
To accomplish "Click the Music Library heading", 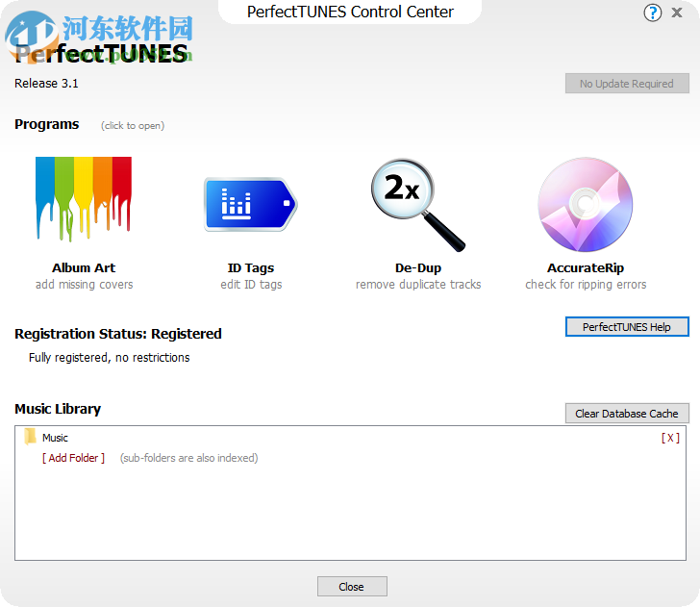I will 58,409.
